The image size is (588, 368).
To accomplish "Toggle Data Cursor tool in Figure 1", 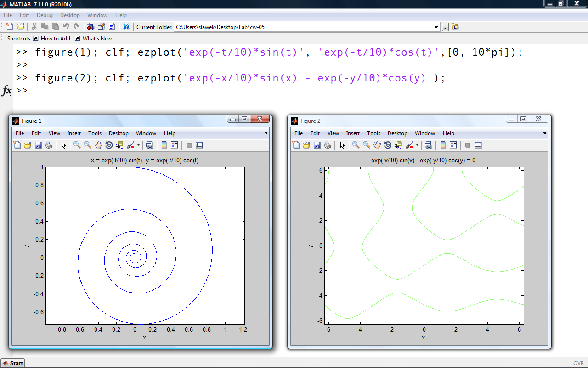I will point(119,145).
